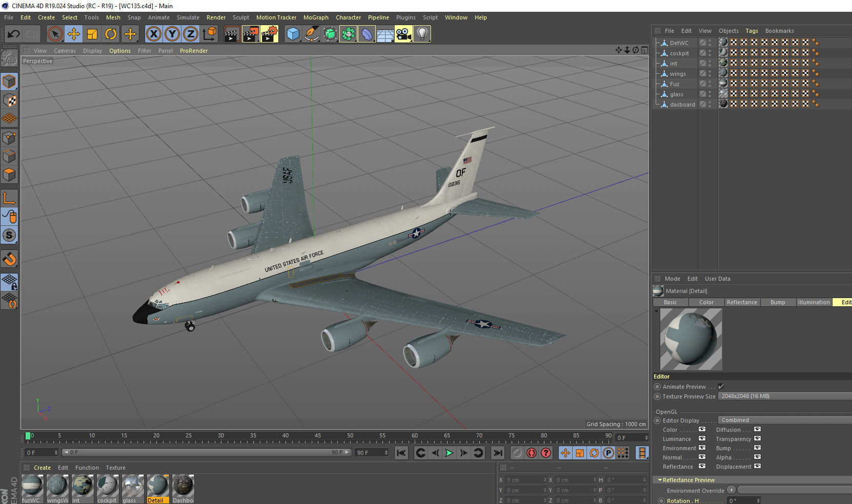This screenshot has height=504, width=852.
Task: Toggle the X axis lock
Action: [x=153, y=34]
